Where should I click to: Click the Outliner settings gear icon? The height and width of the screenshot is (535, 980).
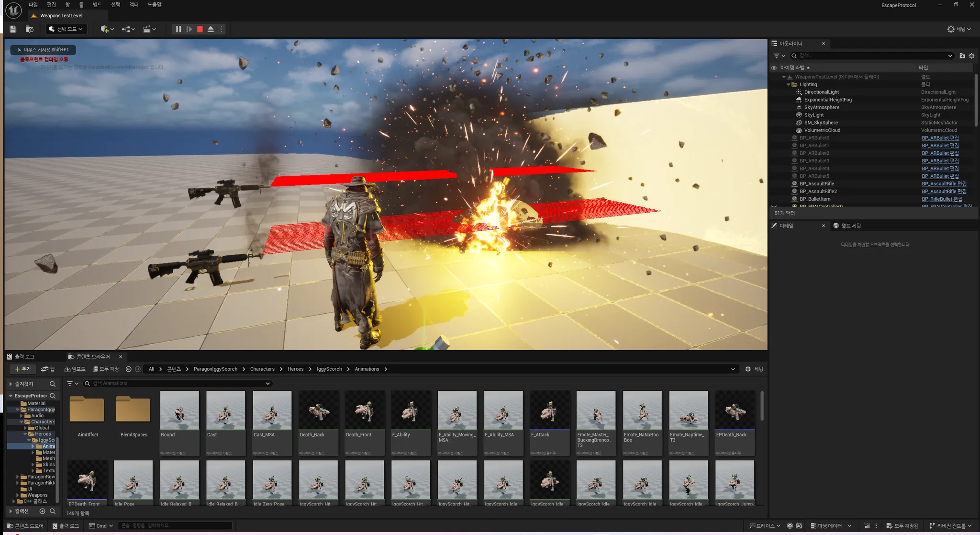coord(971,56)
